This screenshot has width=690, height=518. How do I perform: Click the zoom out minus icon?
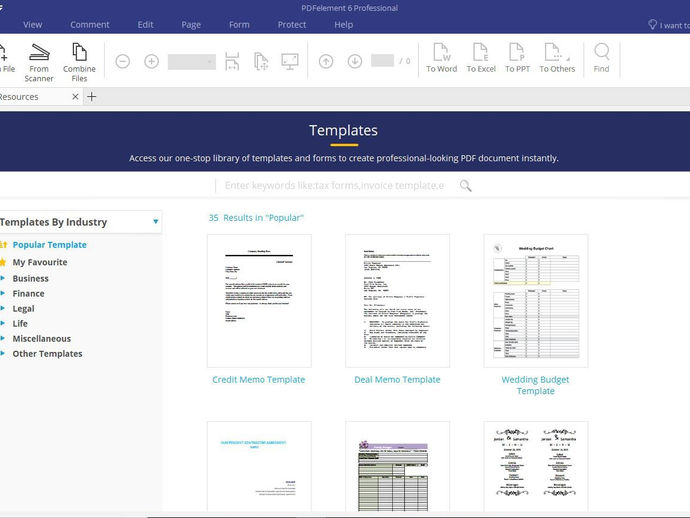pos(123,61)
